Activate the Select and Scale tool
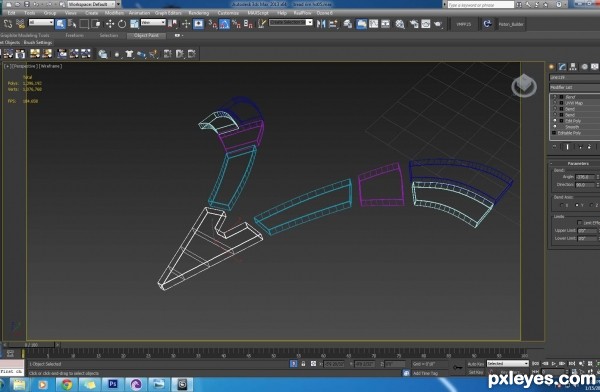The width and height of the screenshot is (600, 392). click(134, 24)
